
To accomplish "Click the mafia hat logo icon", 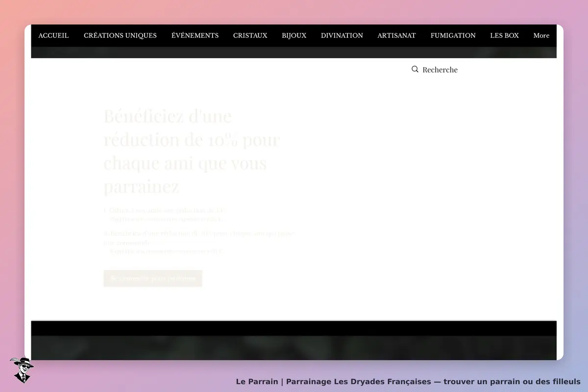I will click(22, 370).
